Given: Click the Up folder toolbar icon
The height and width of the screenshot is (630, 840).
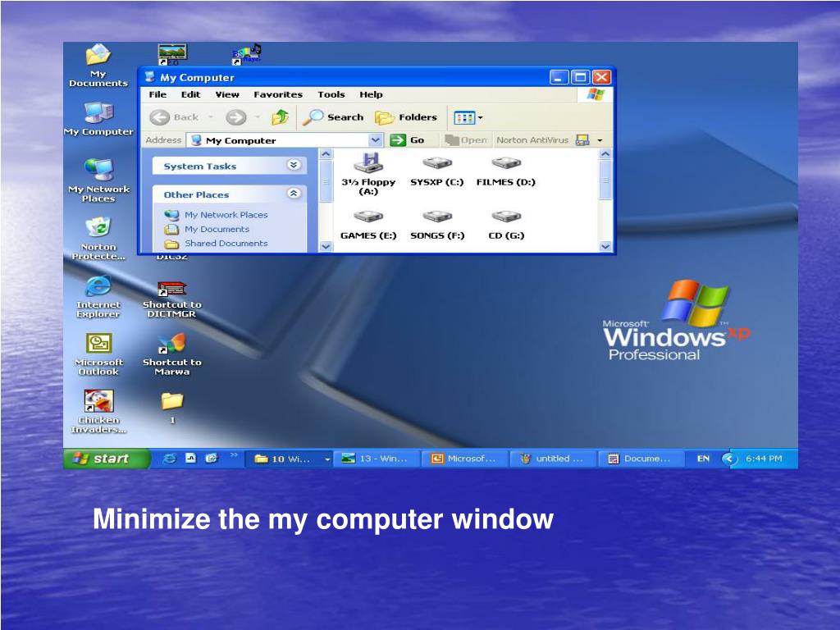Looking at the screenshot, I should tap(281, 116).
